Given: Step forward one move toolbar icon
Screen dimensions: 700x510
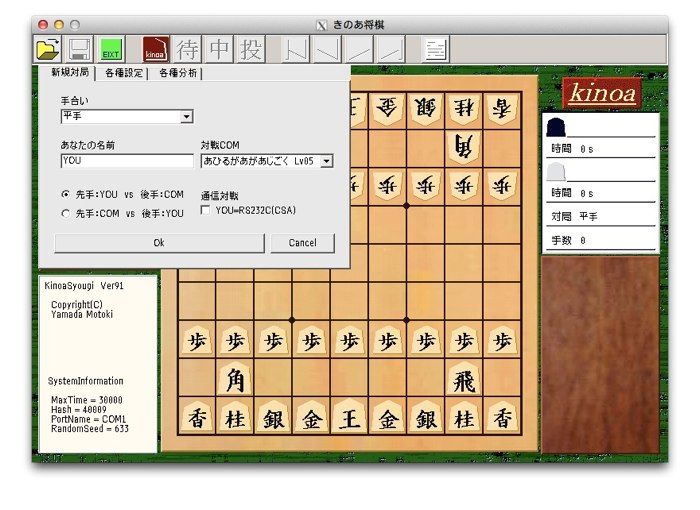Looking at the screenshot, I should 359,49.
